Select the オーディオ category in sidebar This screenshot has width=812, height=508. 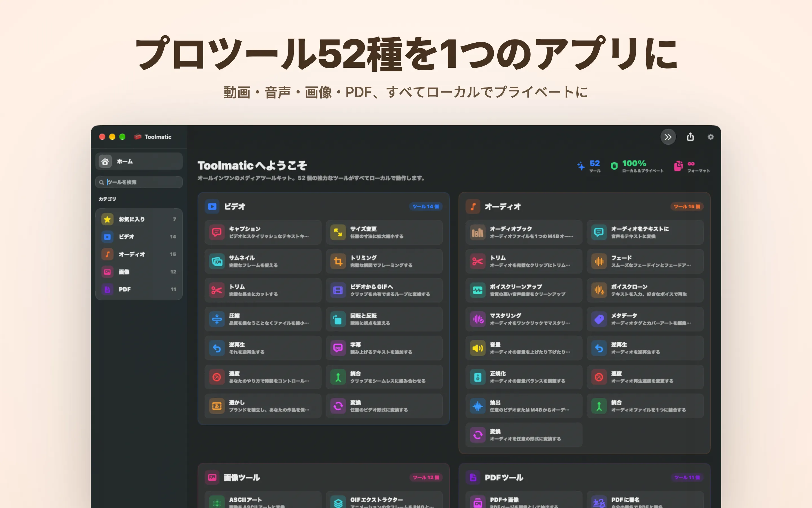(139, 254)
